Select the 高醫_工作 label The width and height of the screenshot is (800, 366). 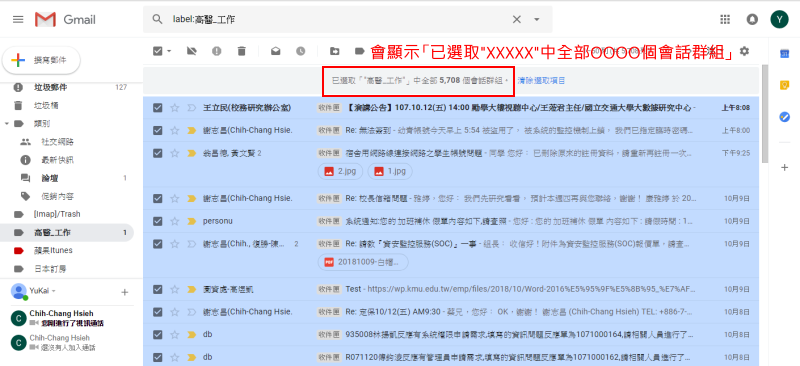pos(66,232)
